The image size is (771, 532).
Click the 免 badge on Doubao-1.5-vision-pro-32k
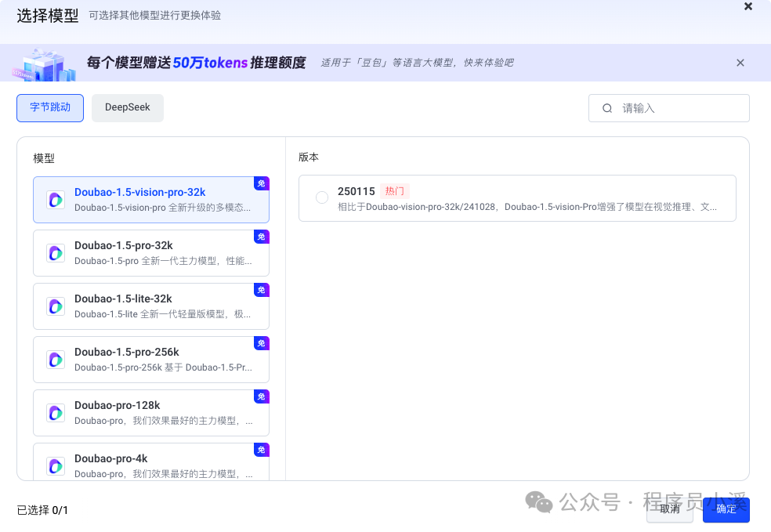[x=261, y=183]
